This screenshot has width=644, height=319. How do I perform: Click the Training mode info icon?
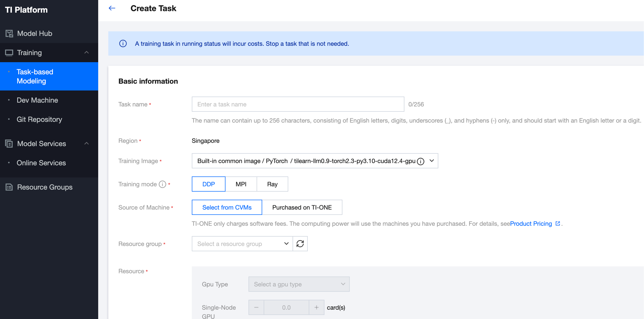[163, 184]
